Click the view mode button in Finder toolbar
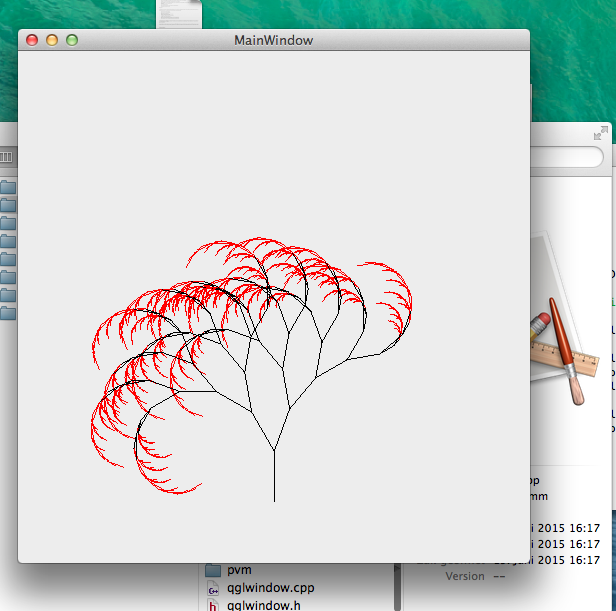Screen dimensions: 616x611 [7, 157]
